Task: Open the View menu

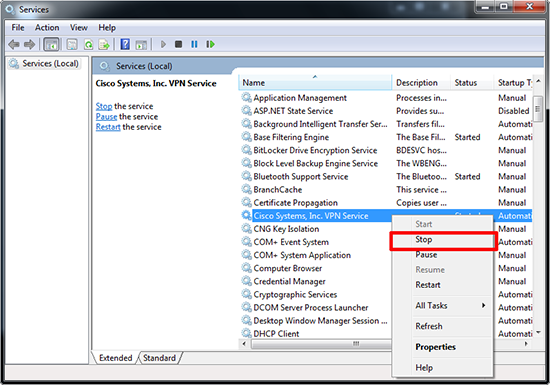Action: (x=79, y=27)
